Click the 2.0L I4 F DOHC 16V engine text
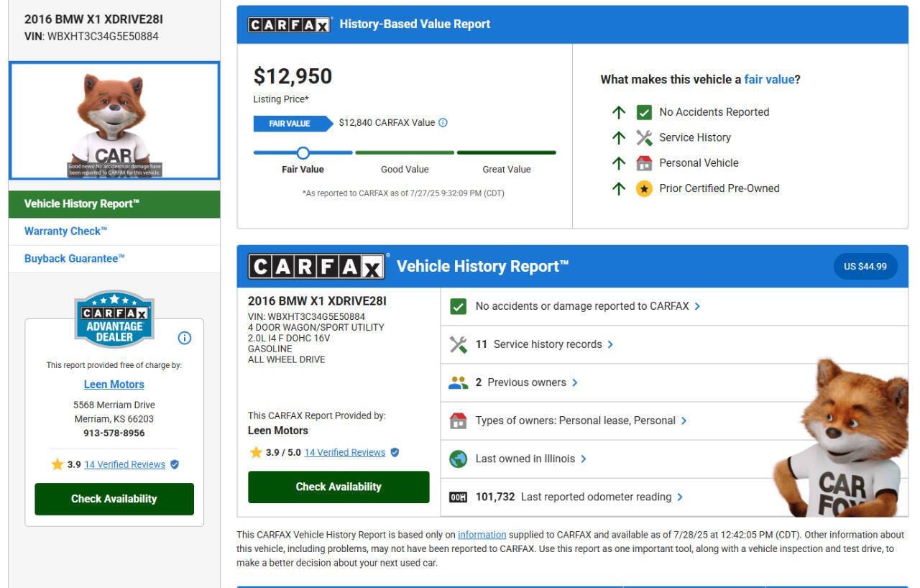Viewport: 920px width, 588px height. tap(289, 338)
